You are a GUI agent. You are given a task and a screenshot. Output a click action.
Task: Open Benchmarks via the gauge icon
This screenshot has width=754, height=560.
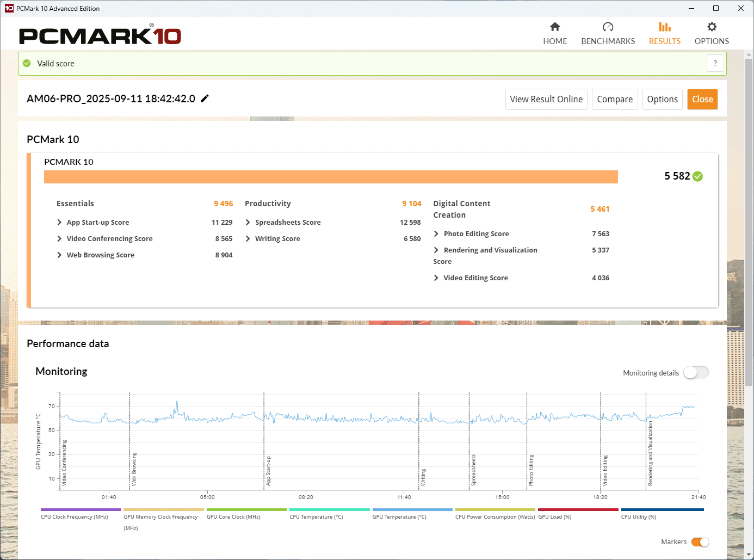(x=608, y=27)
